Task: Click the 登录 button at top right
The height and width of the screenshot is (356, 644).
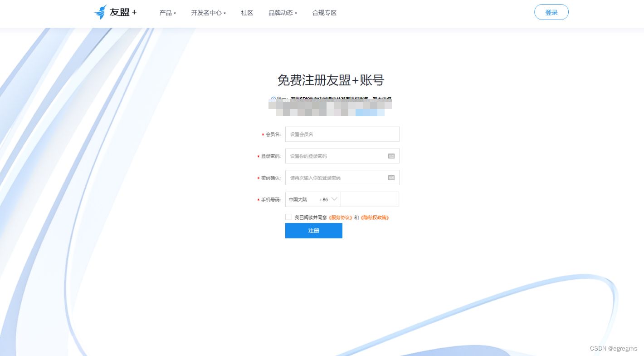Action: pyautogui.click(x=551, y=12)
